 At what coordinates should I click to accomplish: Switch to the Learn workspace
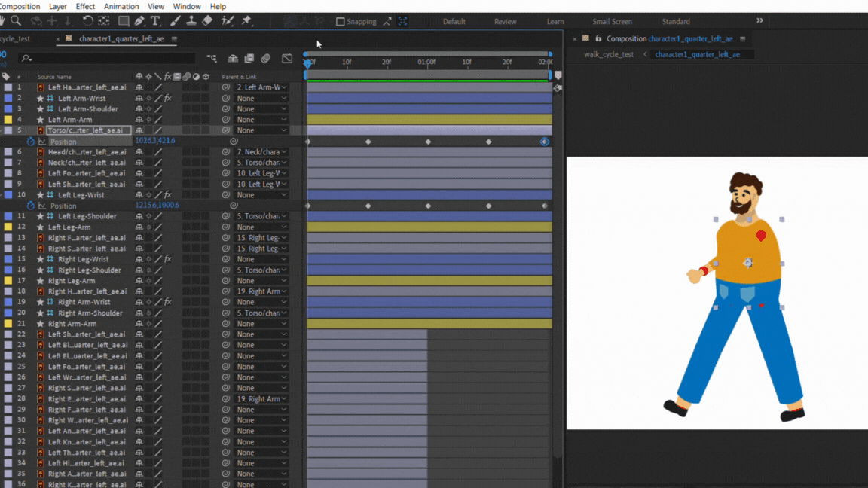(x=555, y=22)
